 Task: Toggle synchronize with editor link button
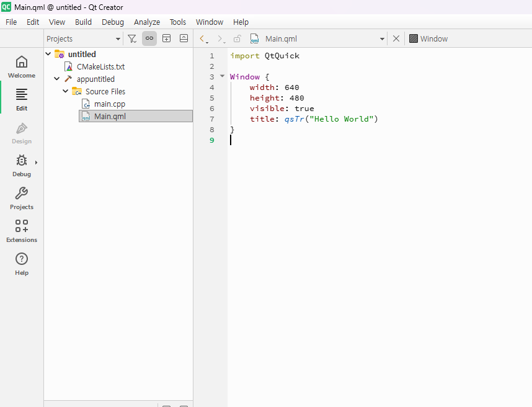[149, 38]
